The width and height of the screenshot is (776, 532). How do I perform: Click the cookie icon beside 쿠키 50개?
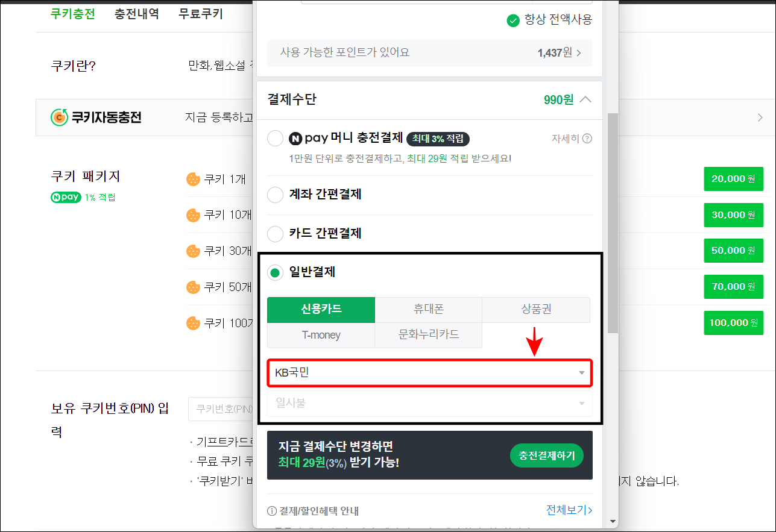(x=192, y=287)
